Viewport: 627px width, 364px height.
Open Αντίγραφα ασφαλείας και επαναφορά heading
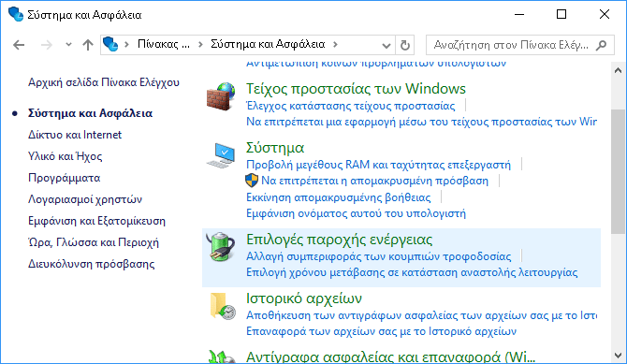pyautogui.click(x=390, y=357)
